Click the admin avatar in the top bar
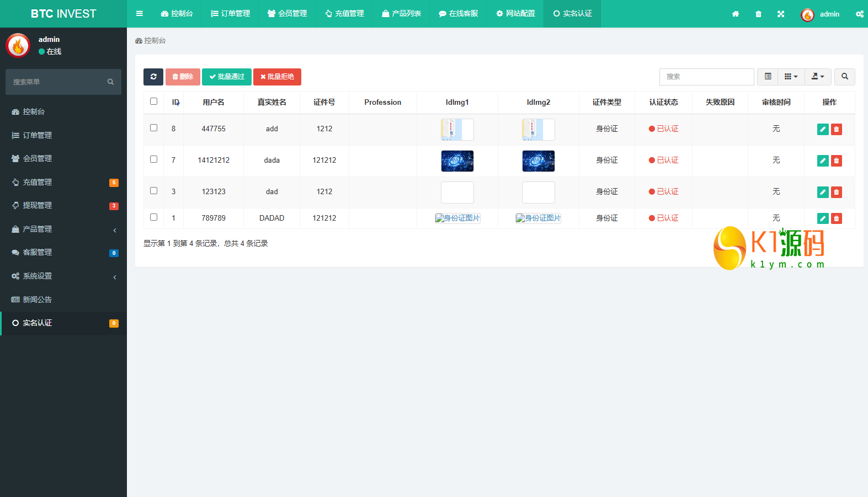 (x=807, y=15)
